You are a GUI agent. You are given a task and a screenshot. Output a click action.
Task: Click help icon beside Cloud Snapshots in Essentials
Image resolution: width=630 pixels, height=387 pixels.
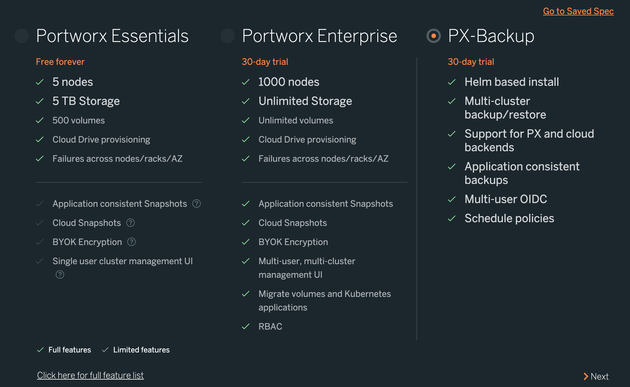coord(131,223)
